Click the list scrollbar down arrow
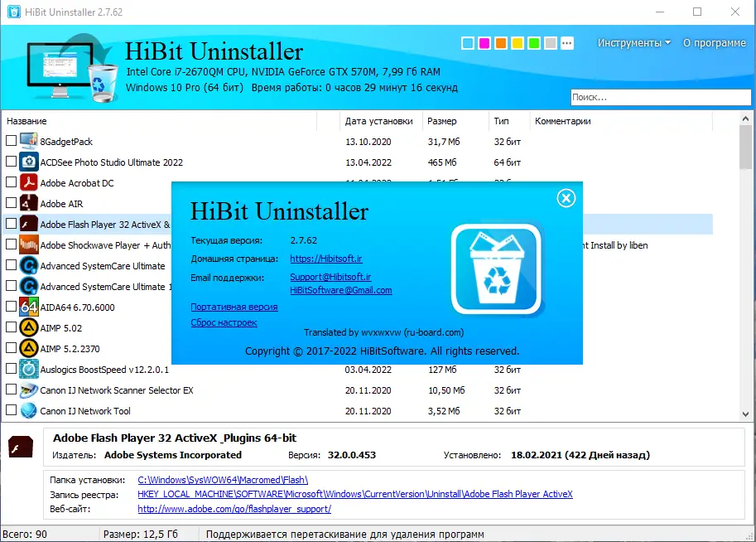 tap(745, 414)
